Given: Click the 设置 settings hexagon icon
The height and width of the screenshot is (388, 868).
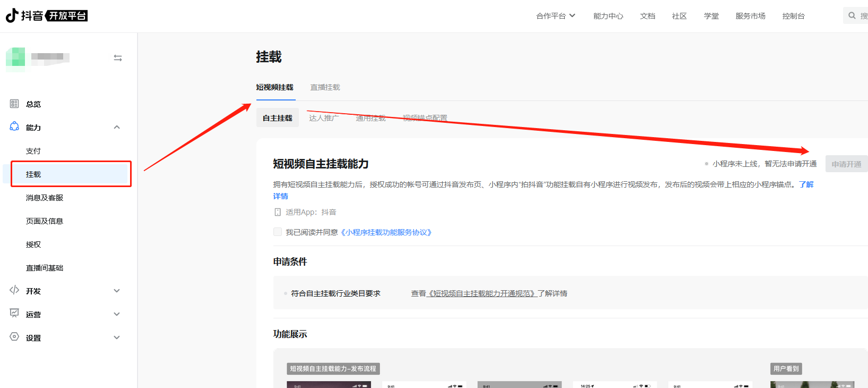Looking at the screenshot, I should click(14, 337).
